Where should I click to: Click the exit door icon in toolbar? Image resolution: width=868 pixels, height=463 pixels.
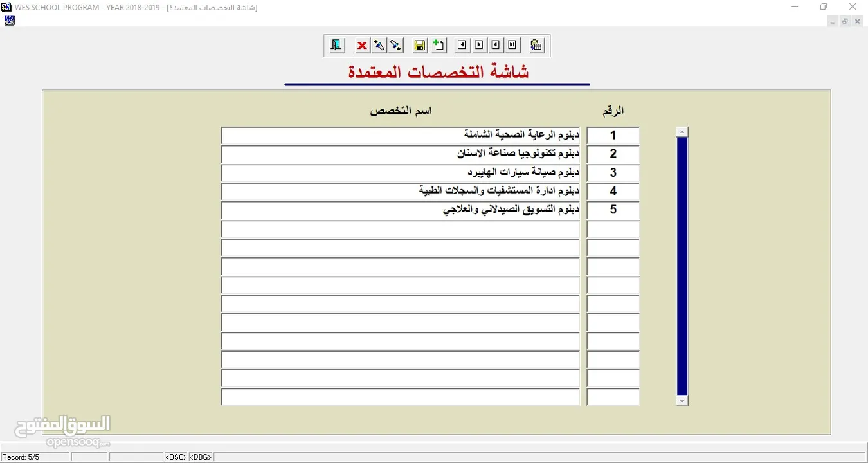tap(336, 45)
